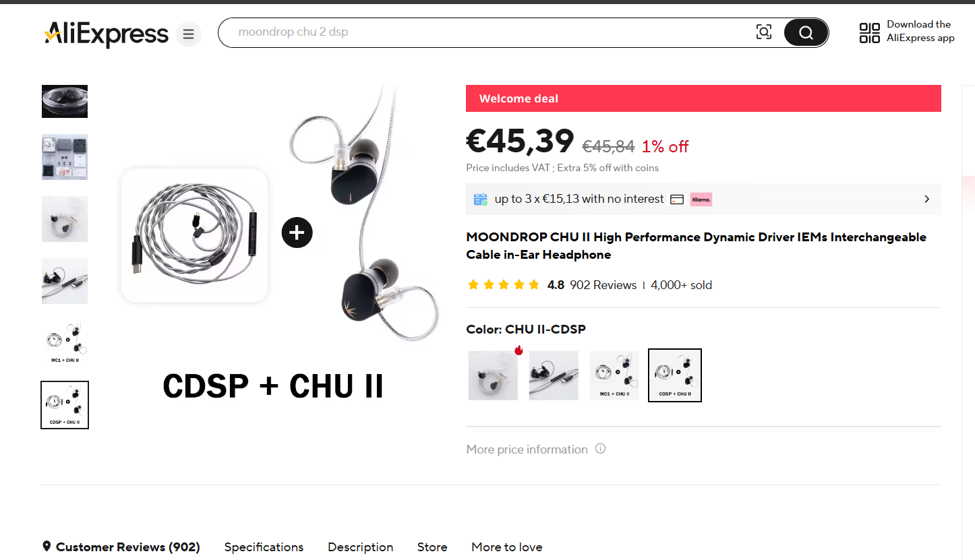Click the image search camera icon

[x=763, y=32]
